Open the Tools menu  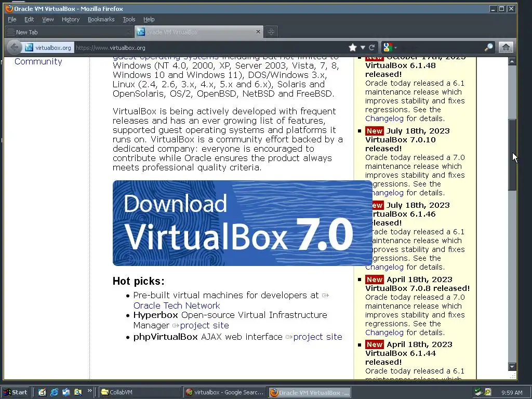pyautogui.click(x=129, y=19)
